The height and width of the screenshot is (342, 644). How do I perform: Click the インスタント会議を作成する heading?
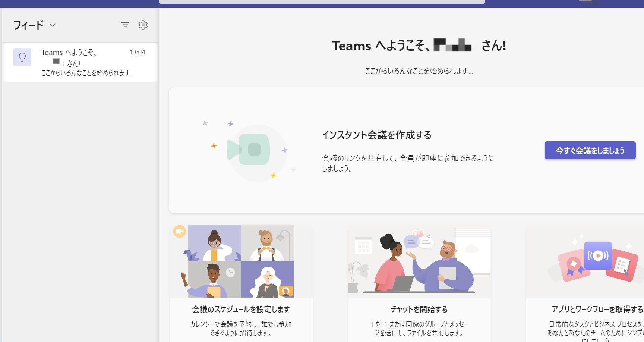[x=377, y=135]
